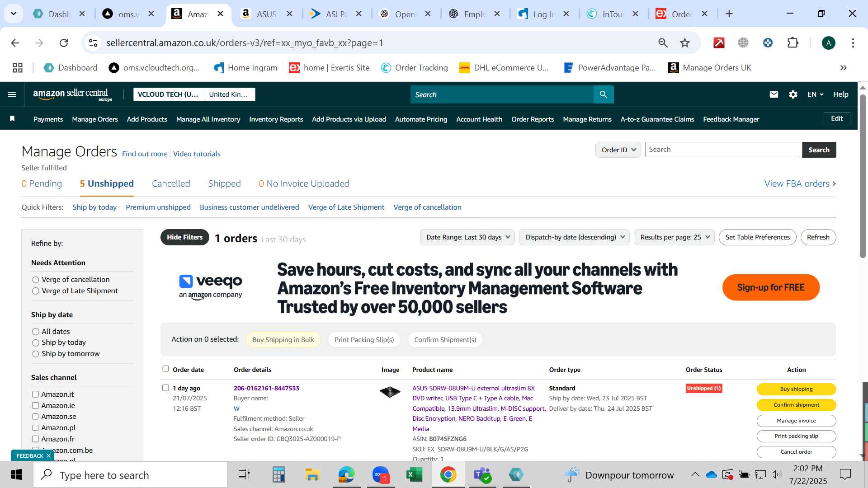Image resolution: width=868 pixels, height=488 pixels.
Task: Click the Seller Central search magnifier button
Action: click(604, 94)
